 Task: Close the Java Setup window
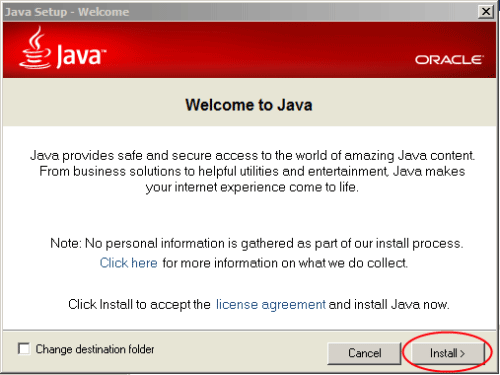(x=486, y=12)
